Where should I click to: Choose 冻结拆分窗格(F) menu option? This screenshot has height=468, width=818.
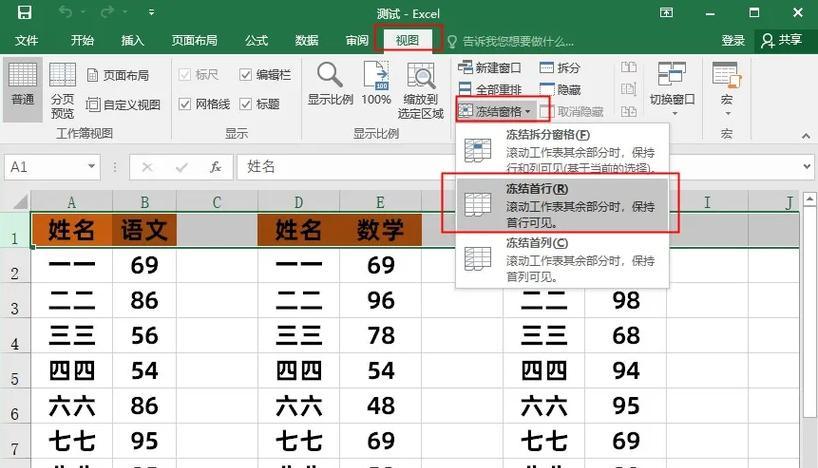click(562, 151)
